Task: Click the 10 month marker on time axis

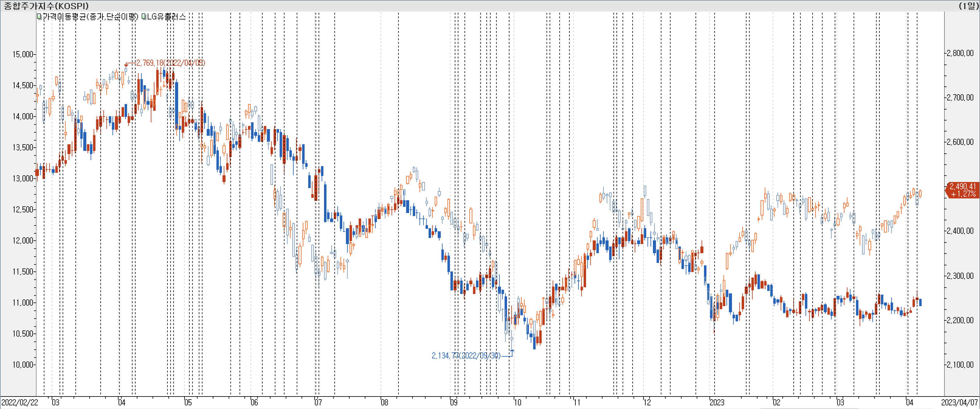Action: point(517,403)
